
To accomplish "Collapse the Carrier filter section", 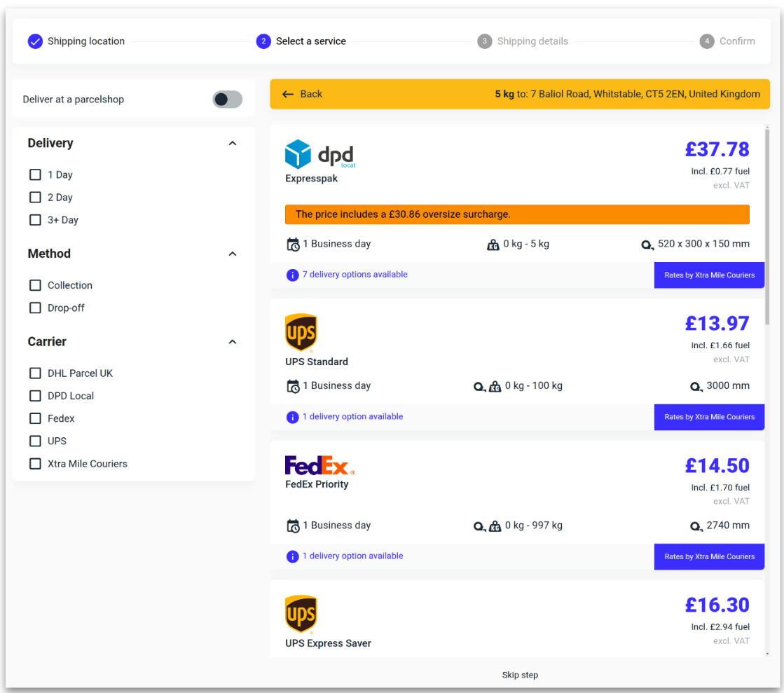I will 233,342.
